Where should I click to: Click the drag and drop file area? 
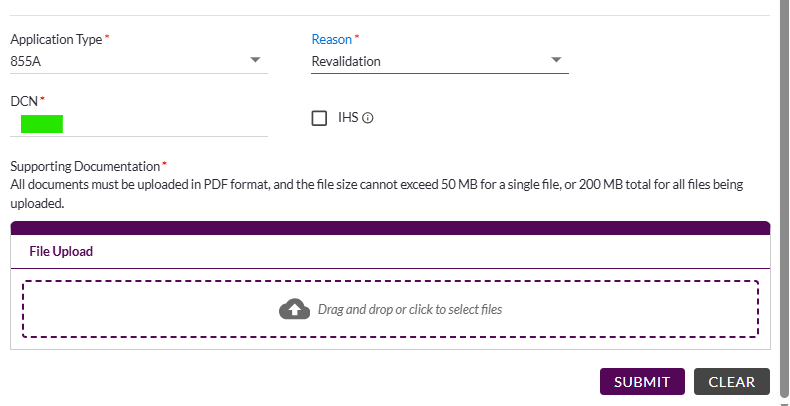click(390, 309)
